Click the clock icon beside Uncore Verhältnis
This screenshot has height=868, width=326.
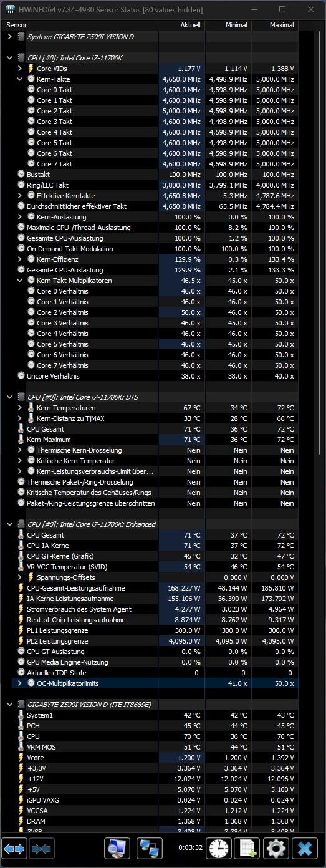[21, 376]
